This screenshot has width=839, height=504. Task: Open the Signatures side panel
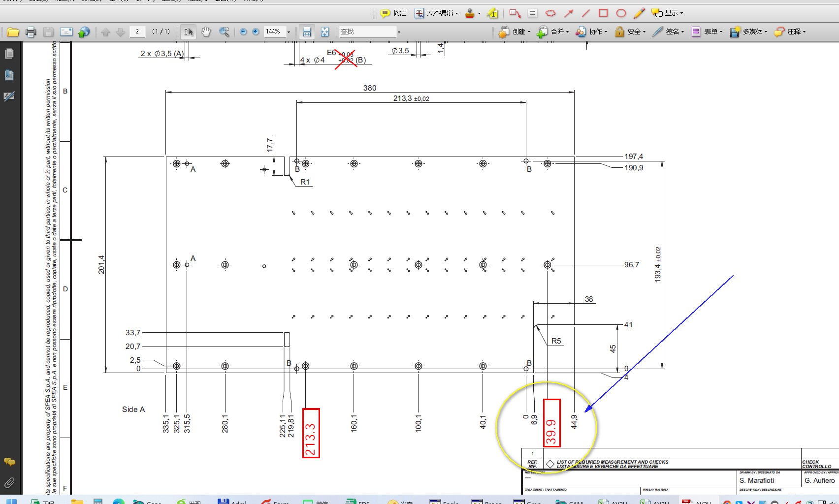pyautogui.click(x=9, y=96)
